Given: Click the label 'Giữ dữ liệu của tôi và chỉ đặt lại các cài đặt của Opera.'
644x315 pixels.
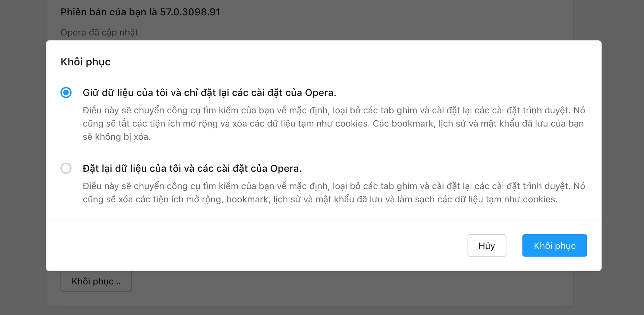Looking at the screenshot, I should coord(209,93).
